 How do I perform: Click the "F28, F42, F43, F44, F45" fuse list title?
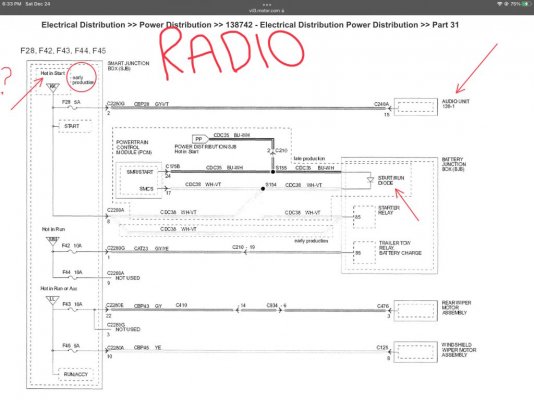point(63,51)
